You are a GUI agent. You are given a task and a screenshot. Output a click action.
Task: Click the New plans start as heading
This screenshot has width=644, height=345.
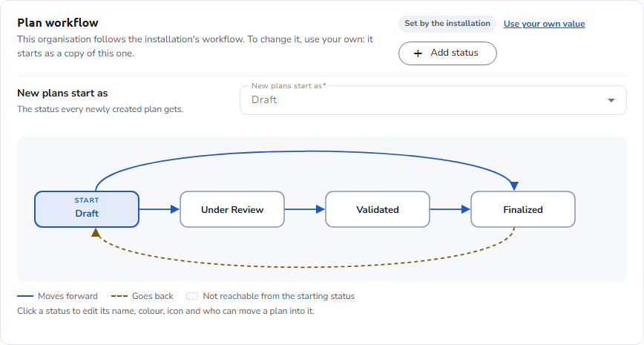click(62, 93)
